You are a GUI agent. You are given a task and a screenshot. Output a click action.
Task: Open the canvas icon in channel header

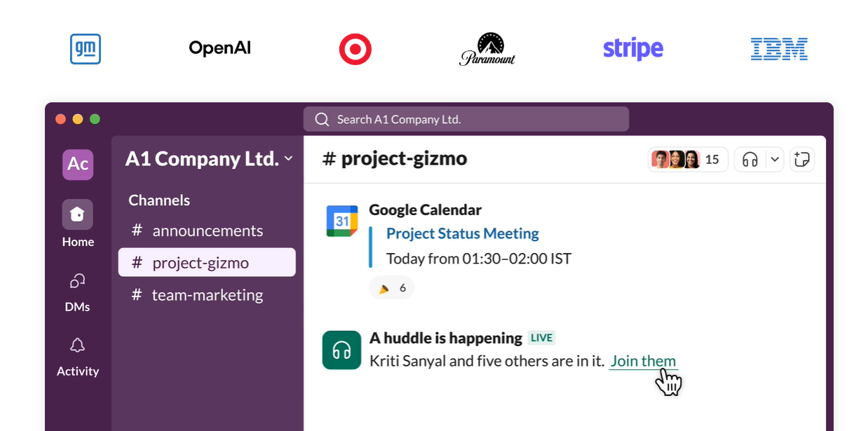[801, 160]
